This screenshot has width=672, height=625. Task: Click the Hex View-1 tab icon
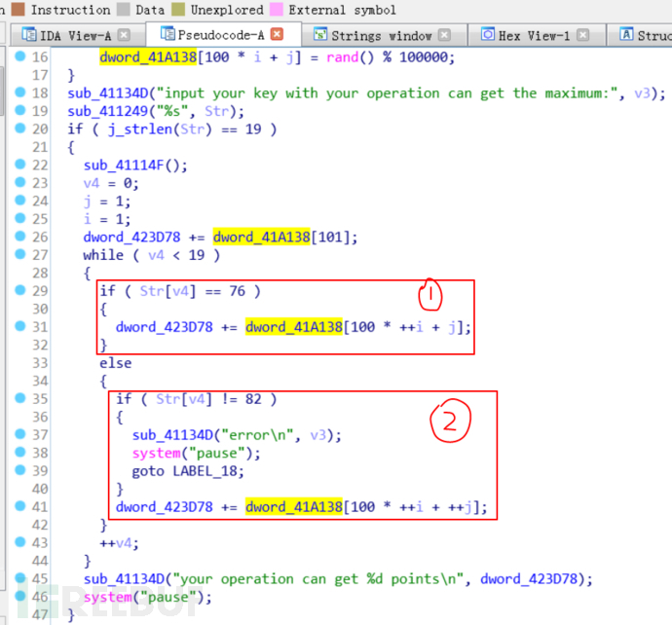point(488,35)
